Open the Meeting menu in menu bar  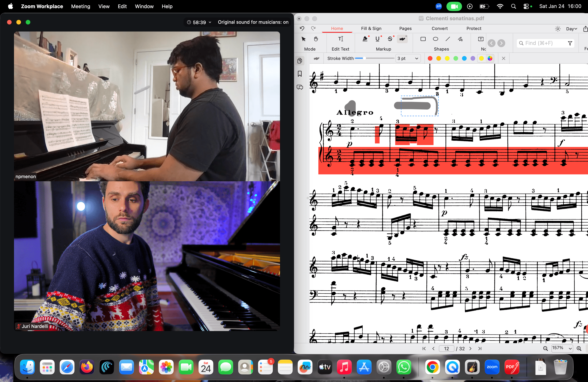pyautogui.click(x=80, y=6)
